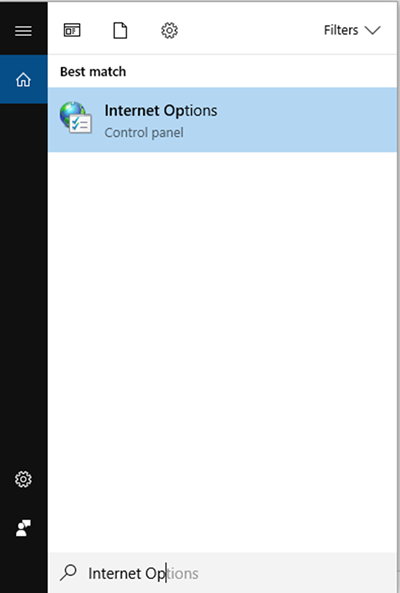Screen dimensions: 400x593
Task: Click the Control panel subtitle text
Action: tap(144, 133)
